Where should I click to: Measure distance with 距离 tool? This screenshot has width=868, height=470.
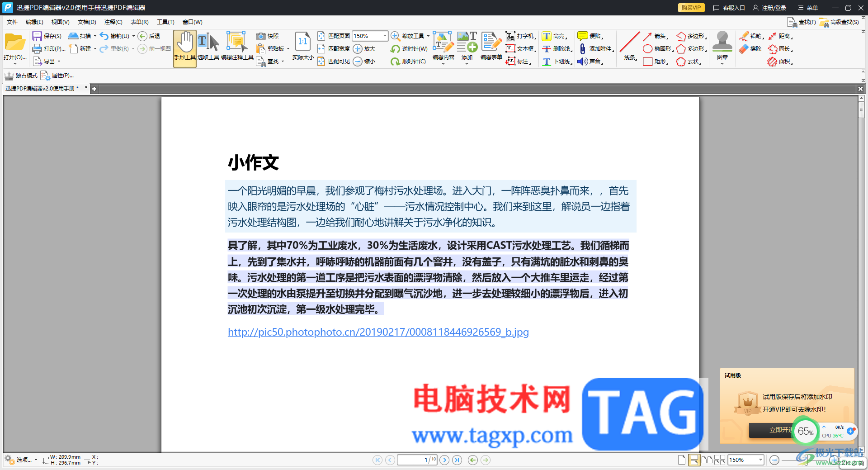coord(780,36)
